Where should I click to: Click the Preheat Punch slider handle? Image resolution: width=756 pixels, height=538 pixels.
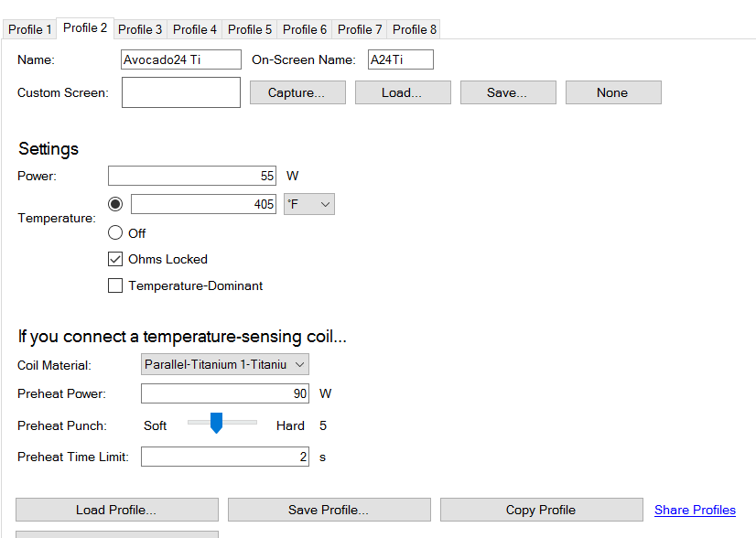coord(216,423)
